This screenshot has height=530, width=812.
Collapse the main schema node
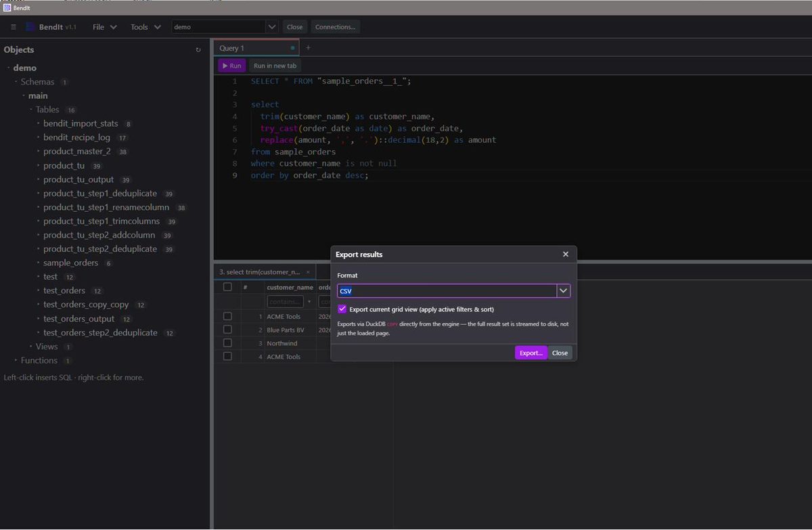pyautogui.click(x=23, y=96)
